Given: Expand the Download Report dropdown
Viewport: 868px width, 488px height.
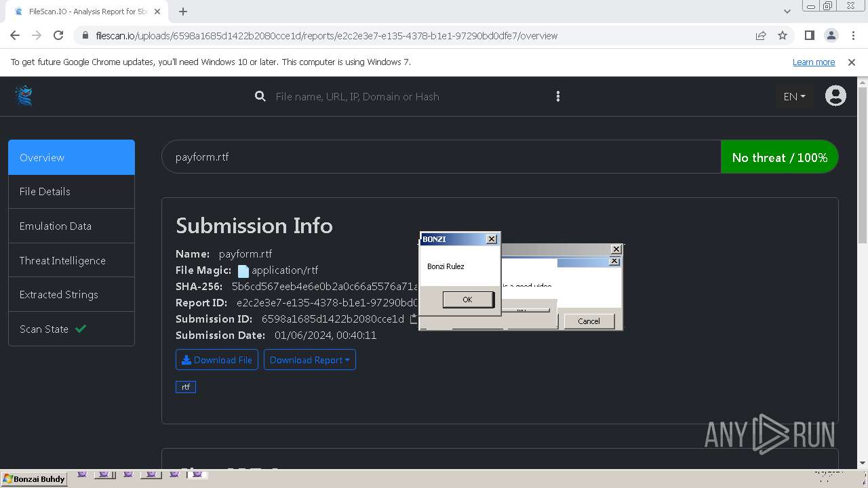Looking at the screenshot, I should coord(310,360).
